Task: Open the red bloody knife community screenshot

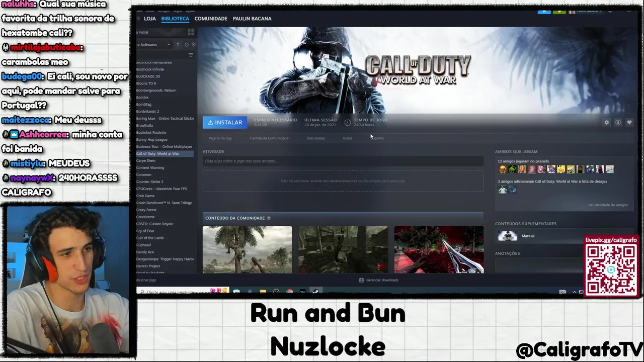Action: [439, 249]
